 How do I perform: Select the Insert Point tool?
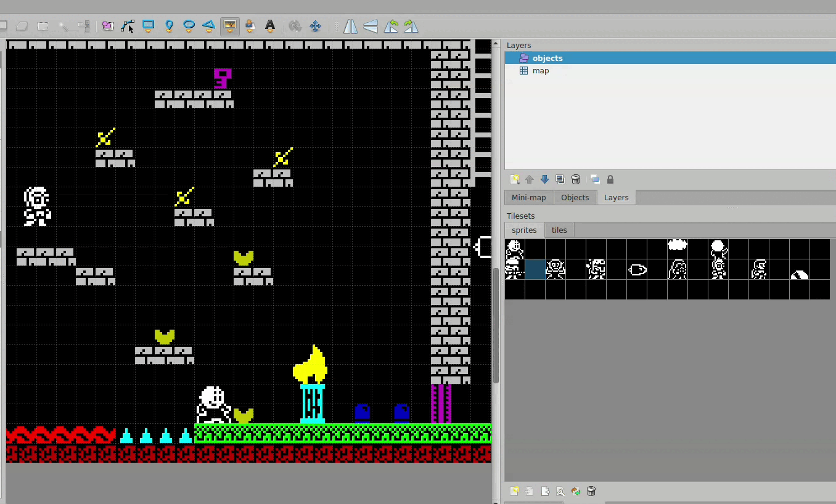click(169, 26)
